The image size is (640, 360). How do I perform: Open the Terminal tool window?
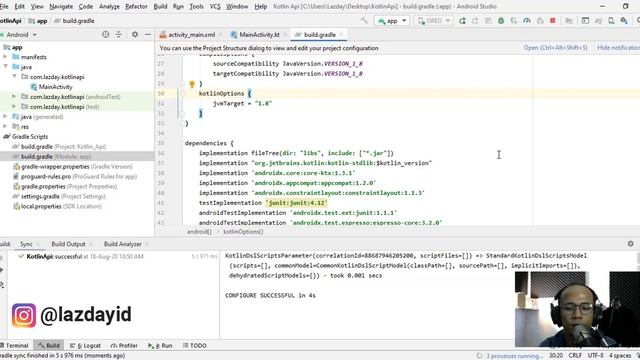pyautogui.click(x=14, y=345)
